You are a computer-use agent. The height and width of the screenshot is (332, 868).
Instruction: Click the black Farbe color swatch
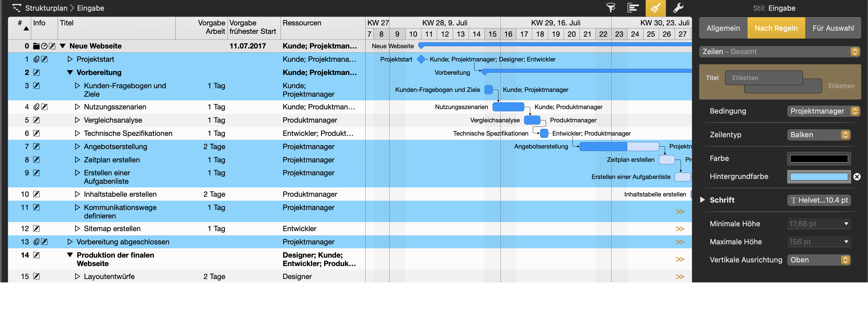(818, 159)
